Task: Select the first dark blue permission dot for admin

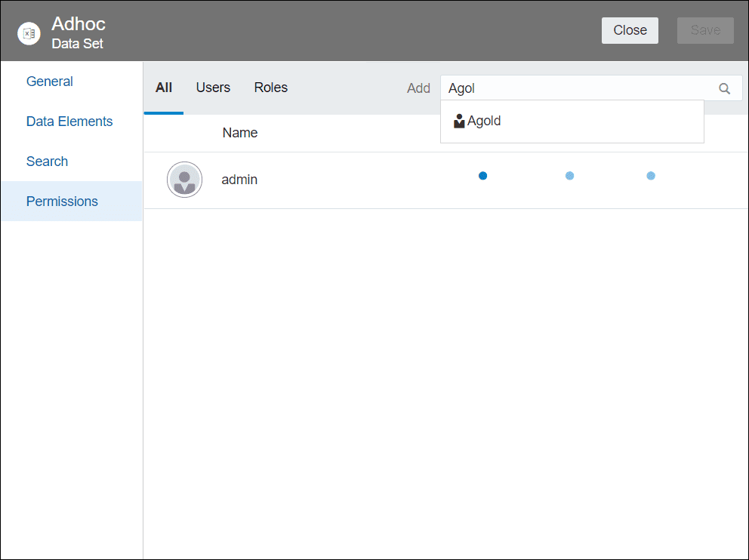Action: pyautogui.click(x=483, y=176)
